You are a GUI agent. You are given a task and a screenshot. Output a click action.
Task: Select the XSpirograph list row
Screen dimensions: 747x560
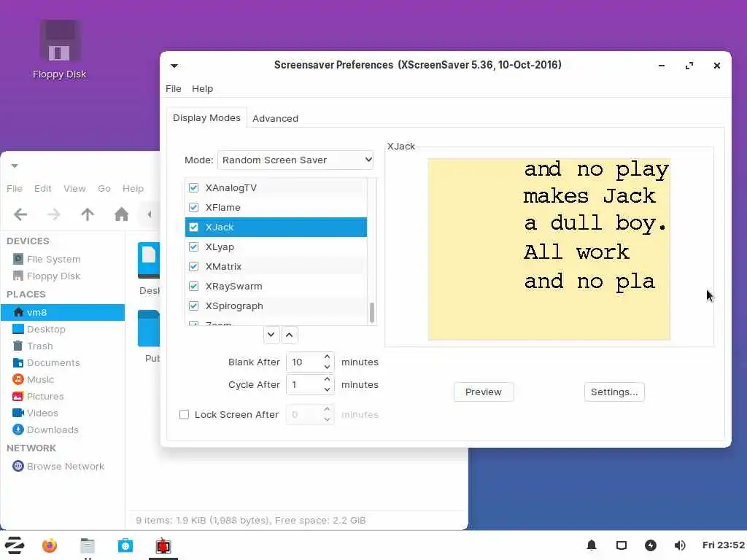coord(276,306)
